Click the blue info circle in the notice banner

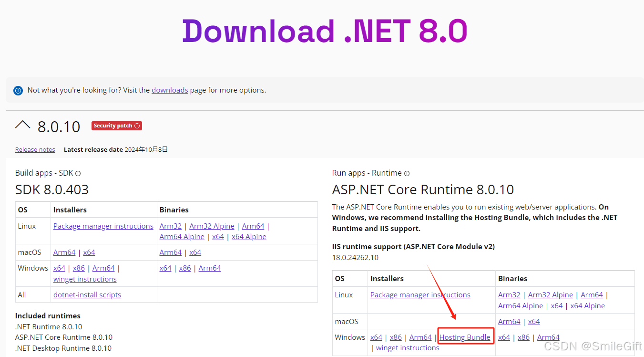coord(18,90)
